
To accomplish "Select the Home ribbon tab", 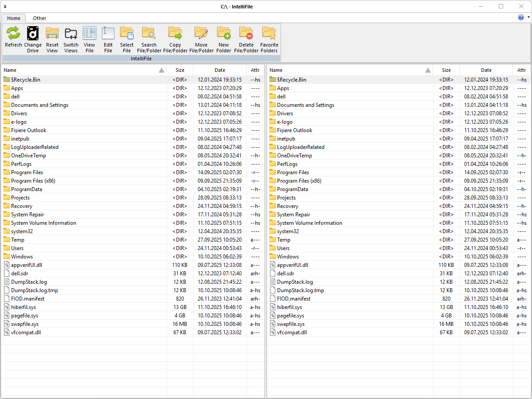I will click(14, 18).
